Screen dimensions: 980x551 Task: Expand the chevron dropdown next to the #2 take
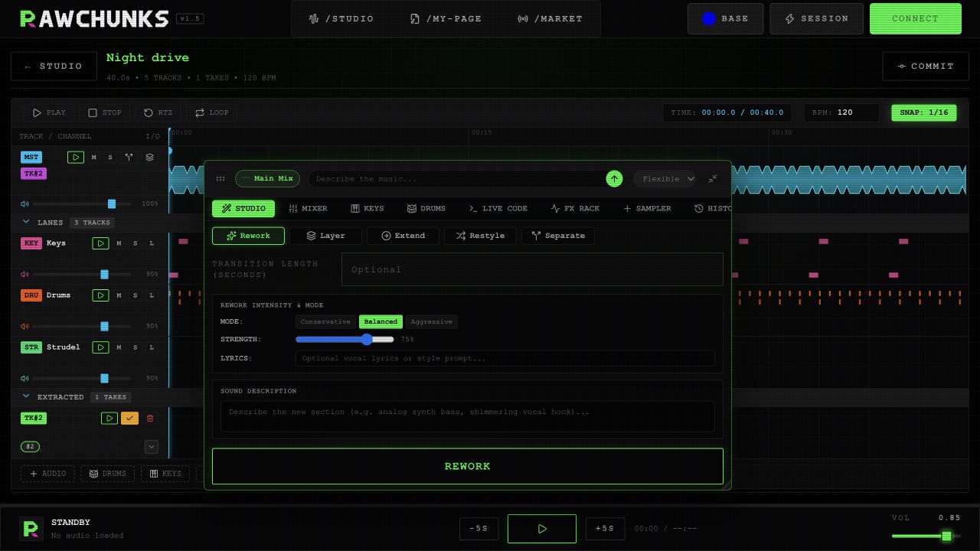point(152,446)
